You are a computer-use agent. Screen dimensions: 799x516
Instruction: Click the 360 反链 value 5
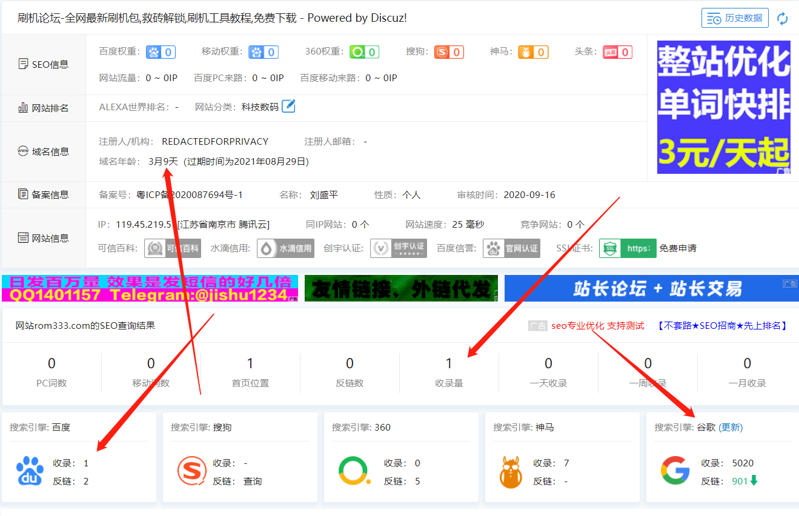417,481
